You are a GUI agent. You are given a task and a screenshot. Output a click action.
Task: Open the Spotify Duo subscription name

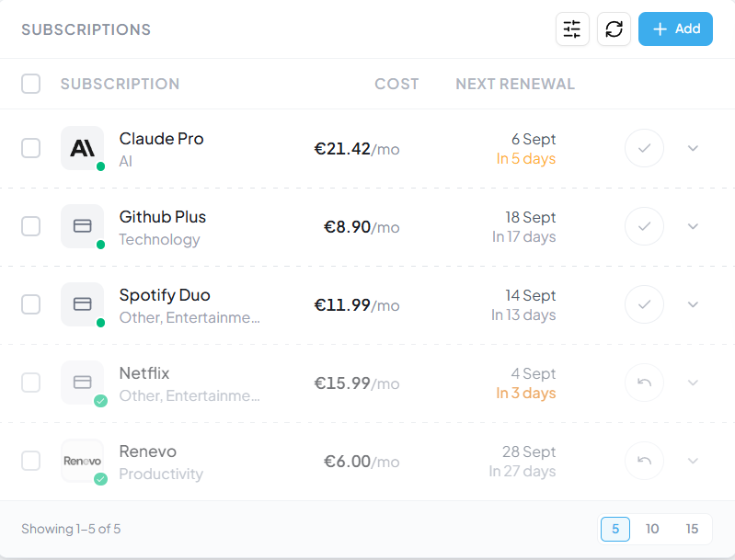pos(165,295)
